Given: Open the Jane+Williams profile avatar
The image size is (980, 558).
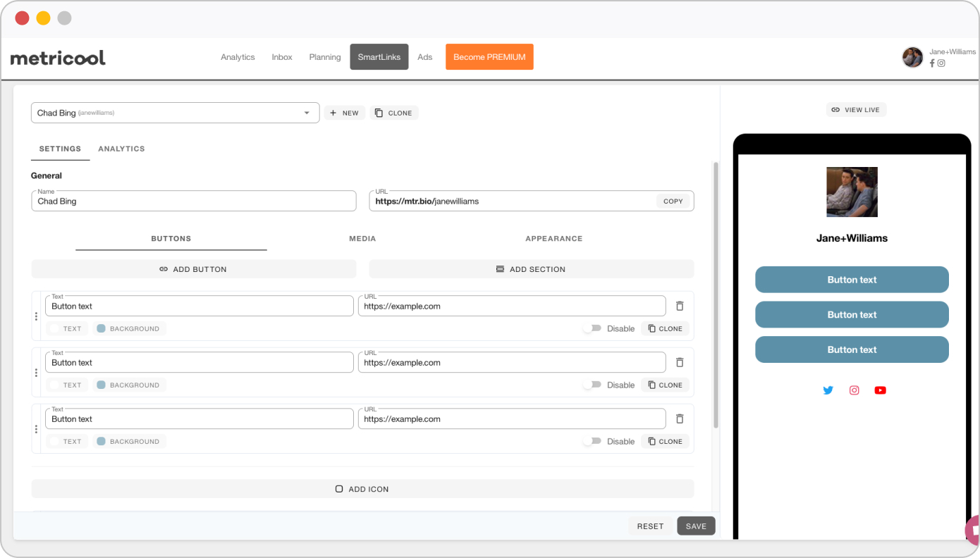Looking at the screenshot, I should tap(912, 57).
